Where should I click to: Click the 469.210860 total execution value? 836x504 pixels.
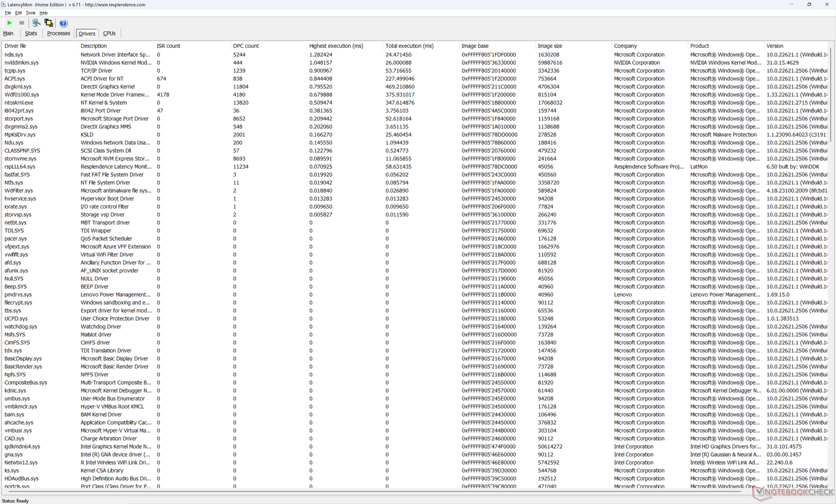400,87
